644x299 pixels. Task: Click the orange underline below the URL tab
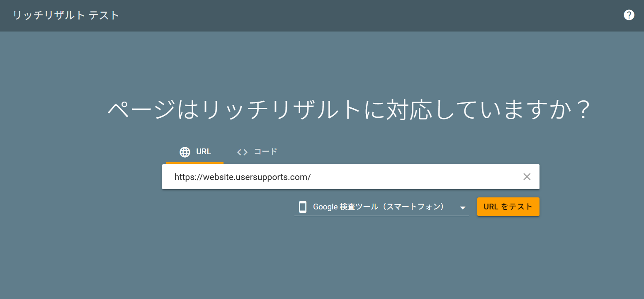coord(195,163)
